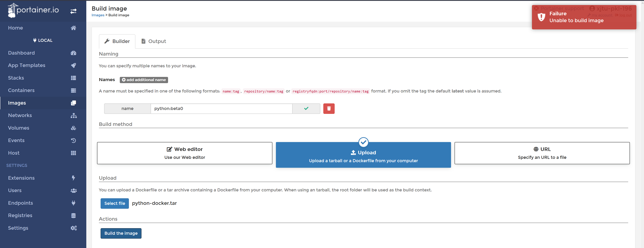The image size is (644, 248).
Task: Click the image name input field
Action: [x=221, y=108]
